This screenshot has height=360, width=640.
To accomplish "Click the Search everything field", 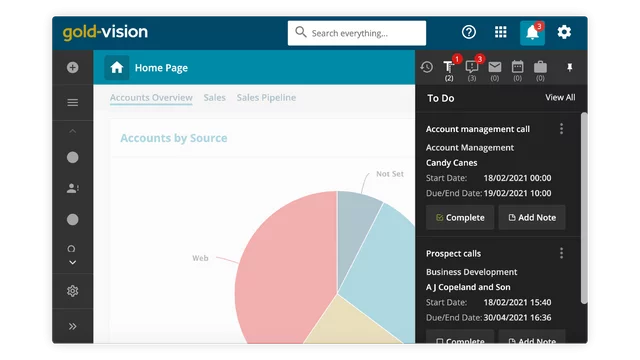I will coord(357,33).
